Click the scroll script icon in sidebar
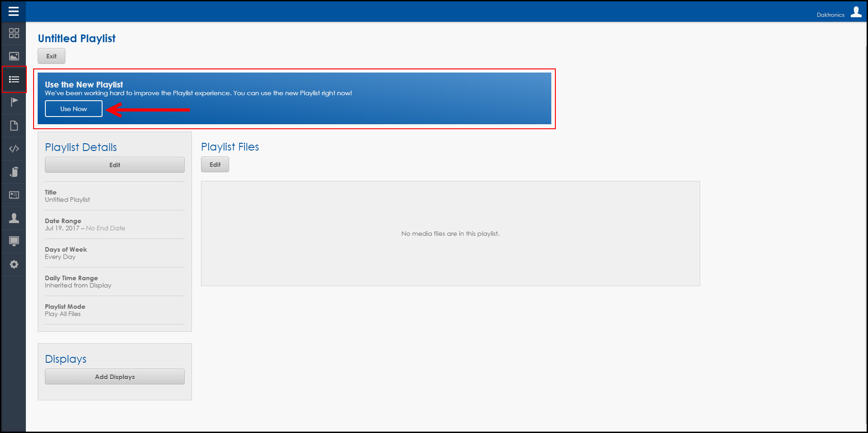The image size is (868, 433). point(14,172)
